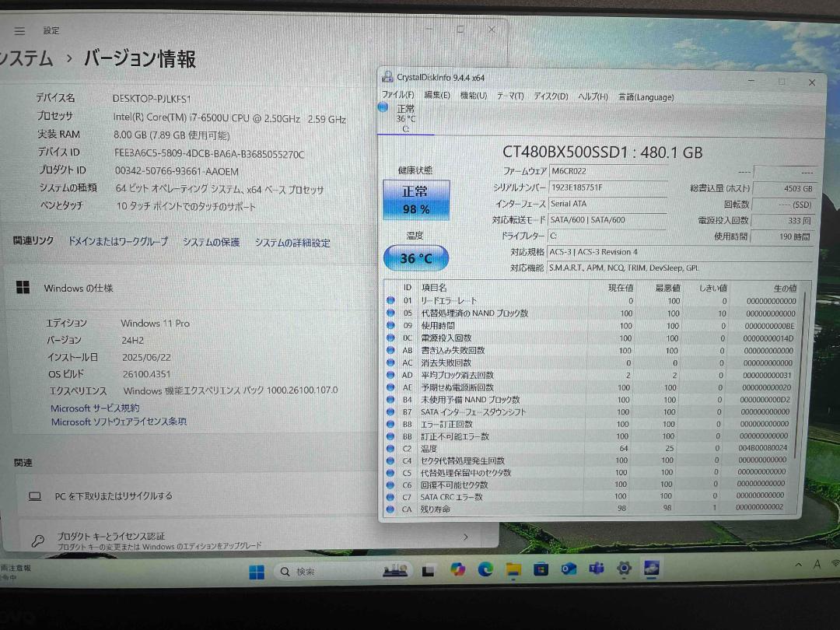This screenshot has height=630, width=840.
Task: Open テーマ(T) menu in CrystalDiskInfo
Action: coord(510,96)
